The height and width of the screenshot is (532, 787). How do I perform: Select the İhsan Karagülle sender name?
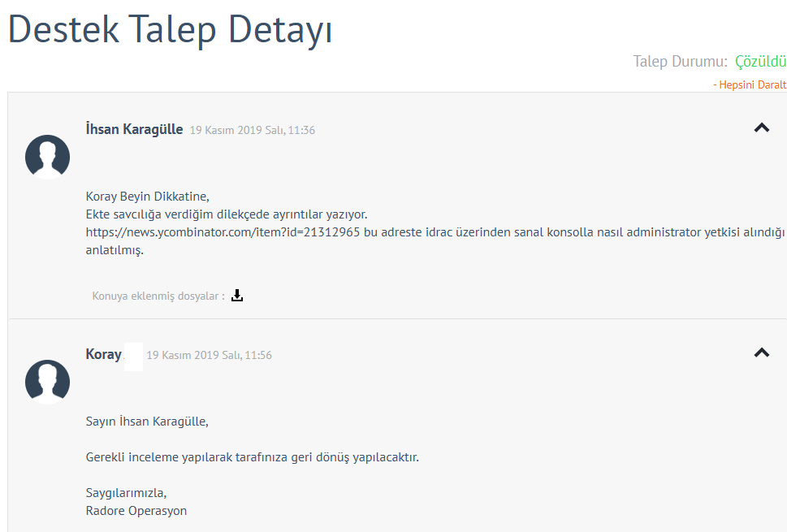click(x=134, y=129)
